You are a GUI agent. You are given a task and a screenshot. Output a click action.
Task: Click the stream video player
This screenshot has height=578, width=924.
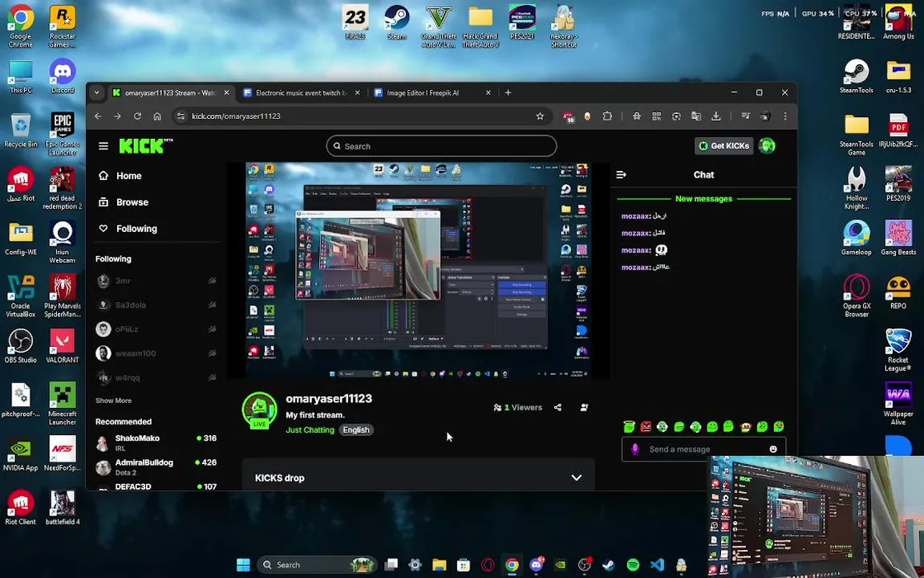(x=419, y=270)
